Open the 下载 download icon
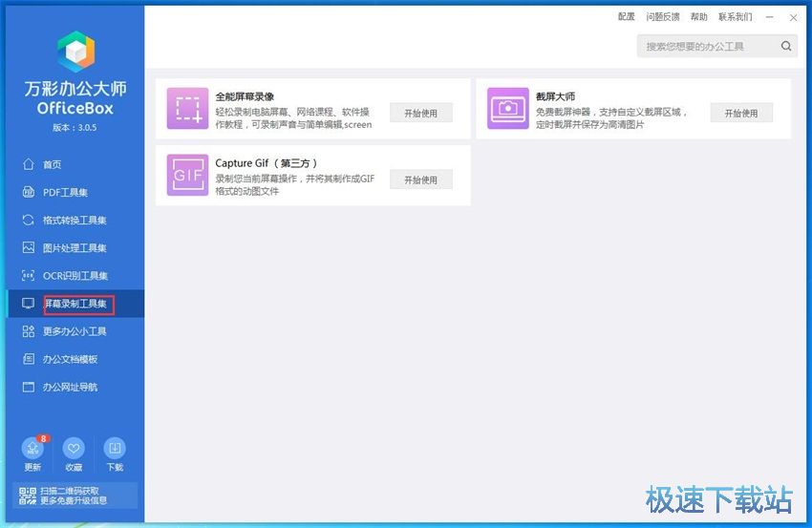Screen dimensions: 812x528 tap(115, 448)
